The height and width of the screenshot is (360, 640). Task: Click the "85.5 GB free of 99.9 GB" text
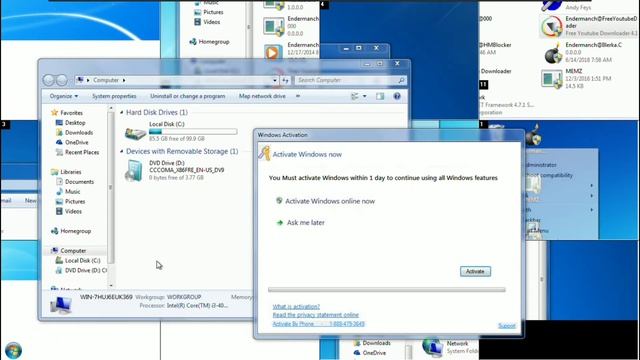(x=177, y=139)
